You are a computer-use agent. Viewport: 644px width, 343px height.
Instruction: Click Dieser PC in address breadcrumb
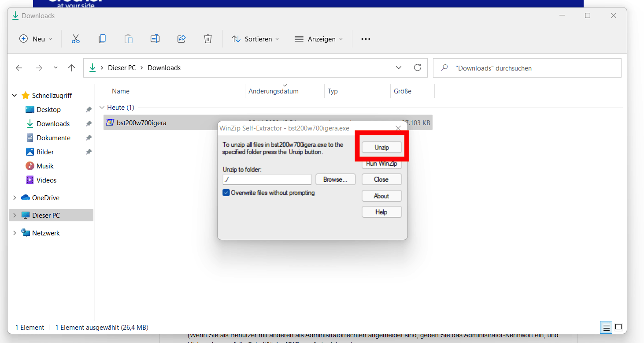pyautogui.click(x=122, y=68)
